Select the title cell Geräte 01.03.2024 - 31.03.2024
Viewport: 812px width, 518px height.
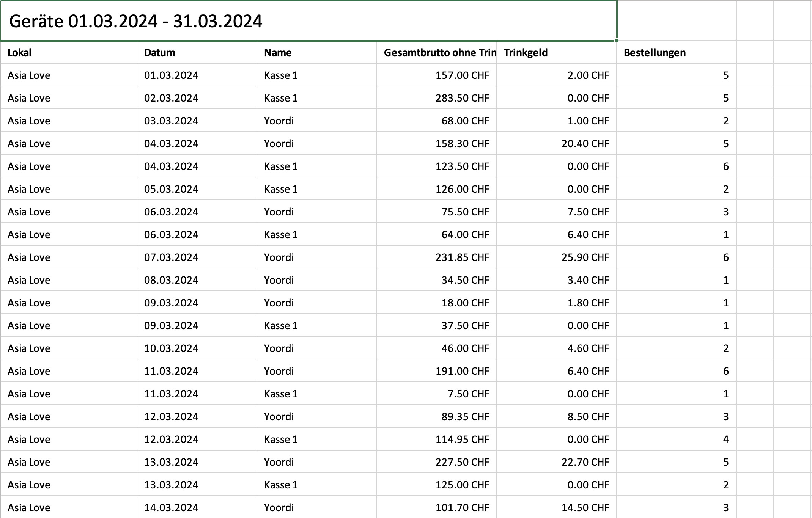click(x=308, y=20)
